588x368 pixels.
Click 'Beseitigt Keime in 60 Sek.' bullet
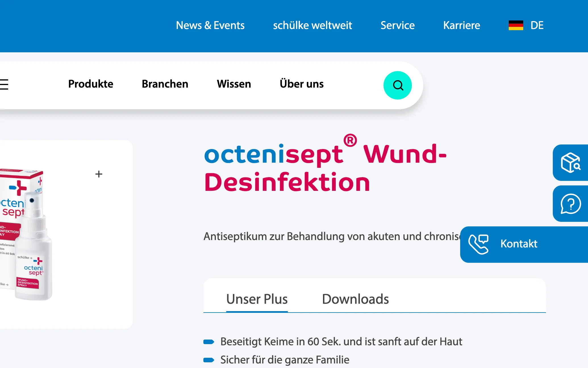pyautogui.click(x=341, y=342)
